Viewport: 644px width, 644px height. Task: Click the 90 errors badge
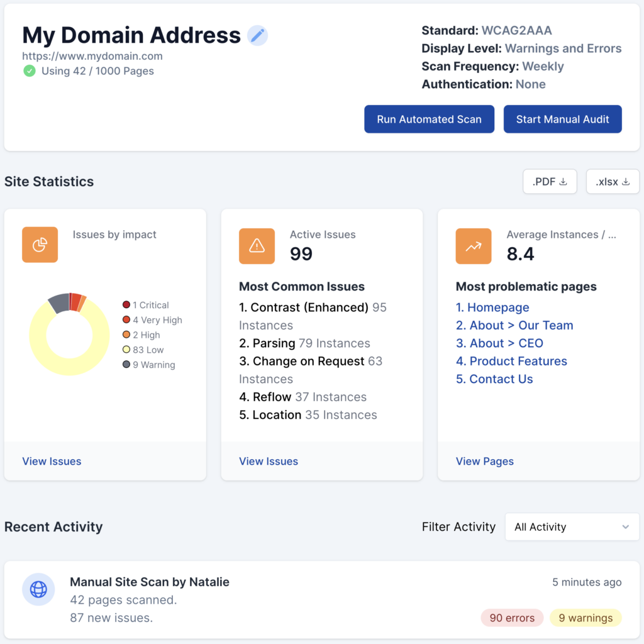pyautogui.click(x=512, y=618)
